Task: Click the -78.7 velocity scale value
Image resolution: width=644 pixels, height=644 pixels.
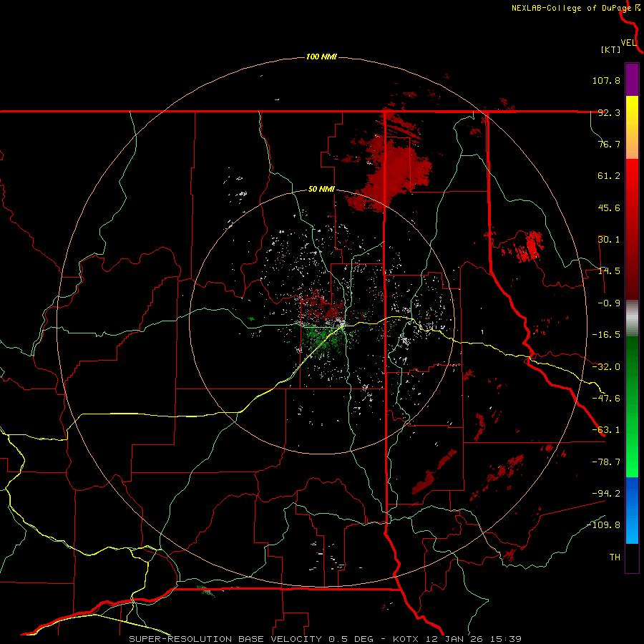Action: click(x=606, y=462)
